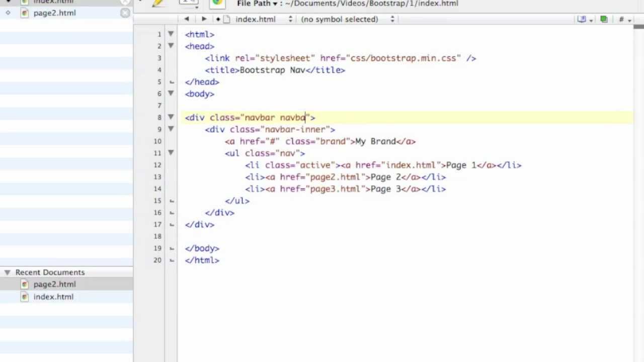The width and height of the screenshot is (644, 362).
Task: Open the File Path dropdown menu
Action: pyautogui.click(x=257, y=4)
